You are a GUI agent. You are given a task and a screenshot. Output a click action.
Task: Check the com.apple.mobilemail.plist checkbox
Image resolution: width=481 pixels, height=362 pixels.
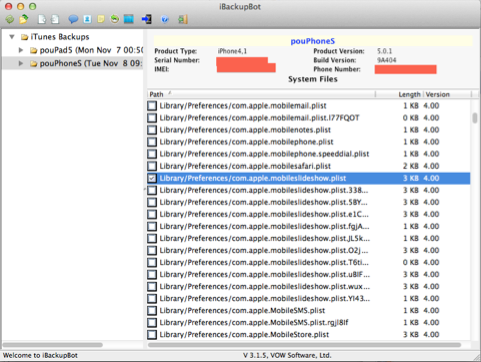(x=152, y=106)
